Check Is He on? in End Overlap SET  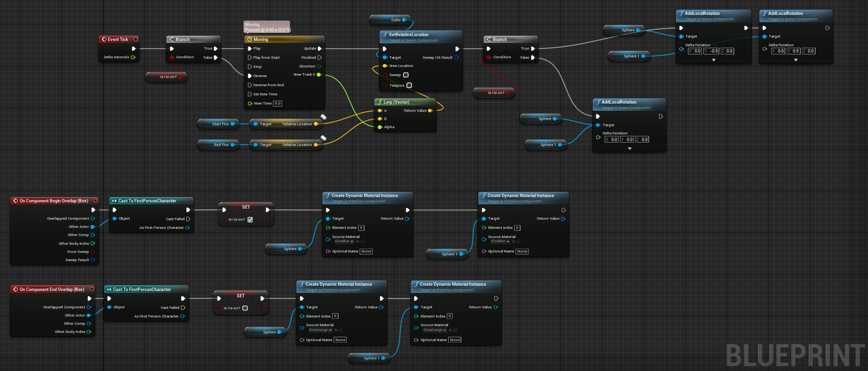245,308
